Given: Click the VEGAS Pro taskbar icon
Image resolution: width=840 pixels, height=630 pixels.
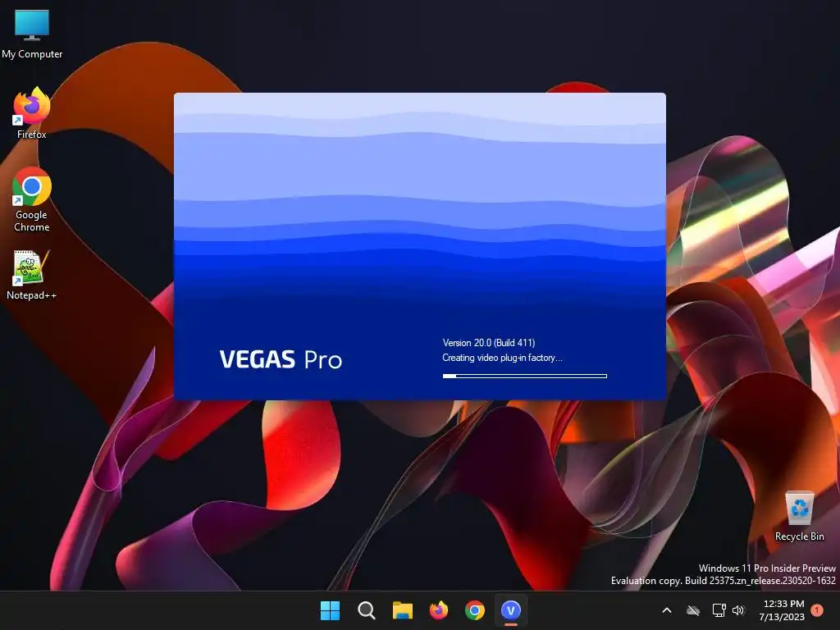Looking at the screenshot, I should (510, 610).
